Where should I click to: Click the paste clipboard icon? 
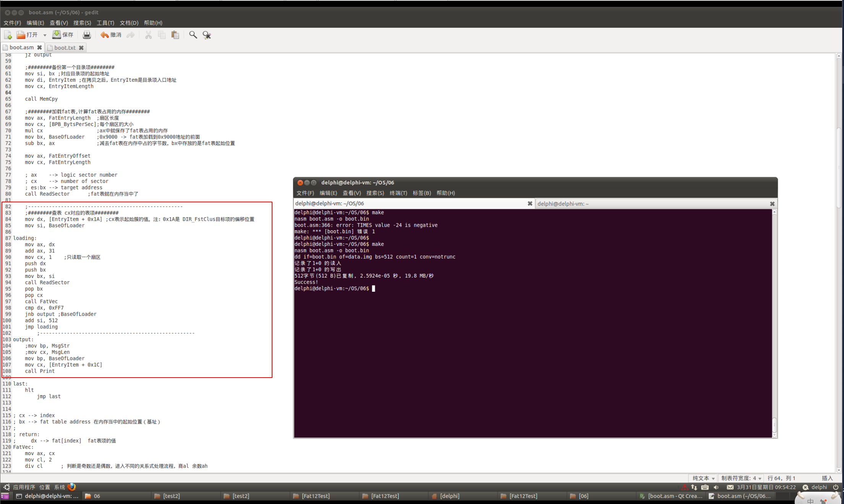(175, 35)
